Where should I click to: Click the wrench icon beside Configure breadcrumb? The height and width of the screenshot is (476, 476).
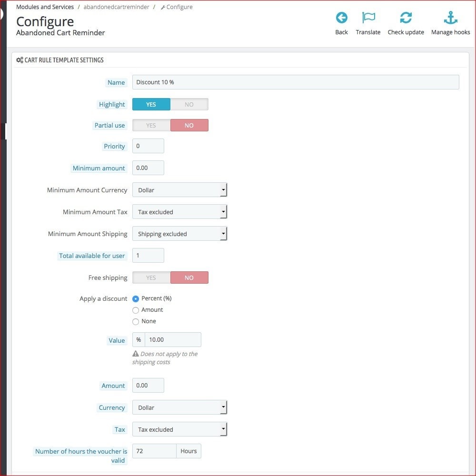pos(163,7)
